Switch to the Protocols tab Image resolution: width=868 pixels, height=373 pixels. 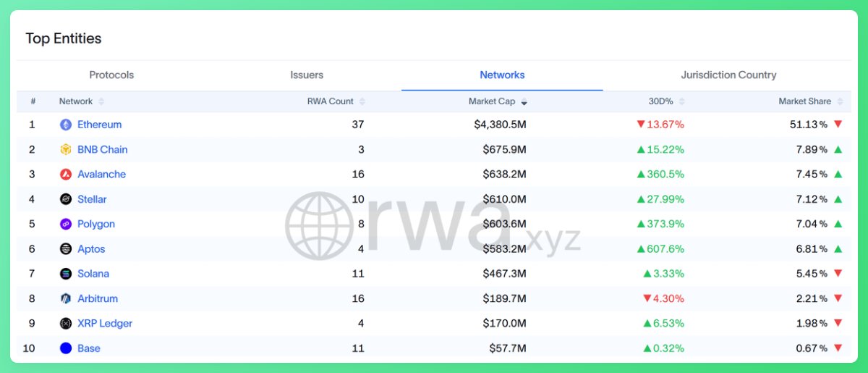(111, 75)
